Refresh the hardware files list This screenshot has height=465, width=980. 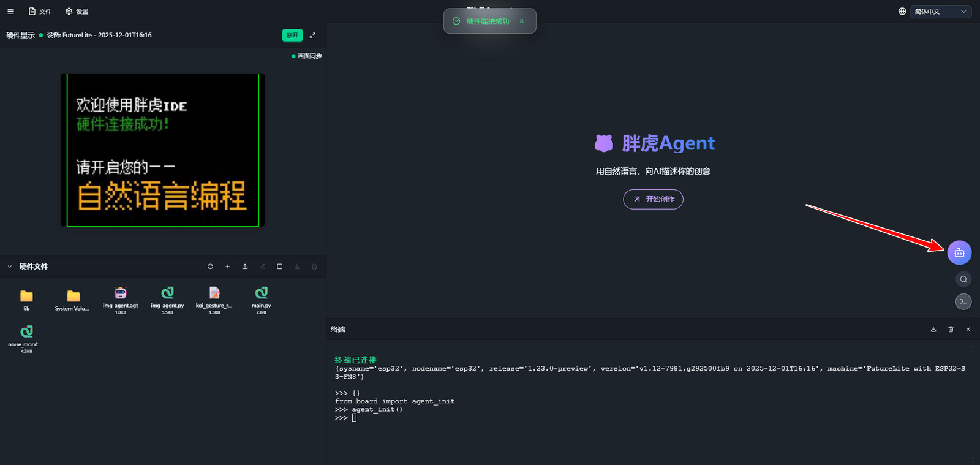(210, 267)
